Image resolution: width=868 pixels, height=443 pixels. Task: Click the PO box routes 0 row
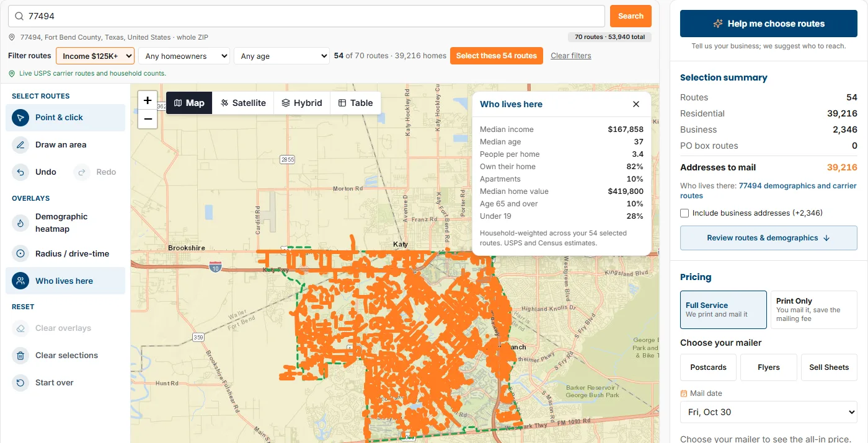(769, 146)
